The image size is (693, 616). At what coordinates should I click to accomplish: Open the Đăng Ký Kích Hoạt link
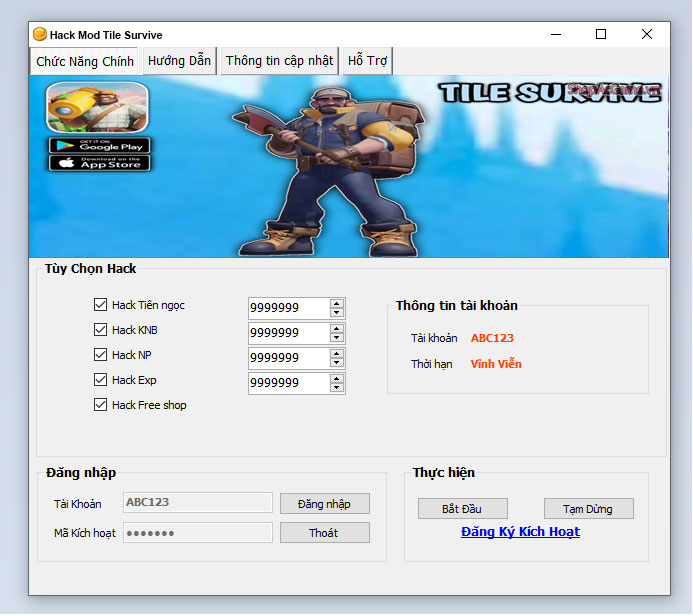click(x=520, y=532)
